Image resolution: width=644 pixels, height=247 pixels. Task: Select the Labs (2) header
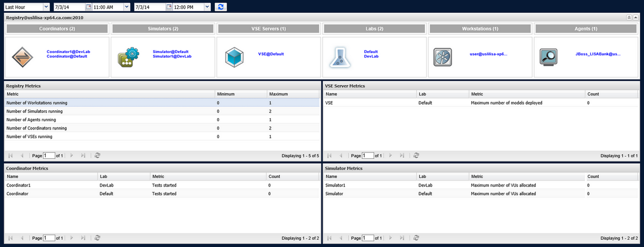coord(375,29)
